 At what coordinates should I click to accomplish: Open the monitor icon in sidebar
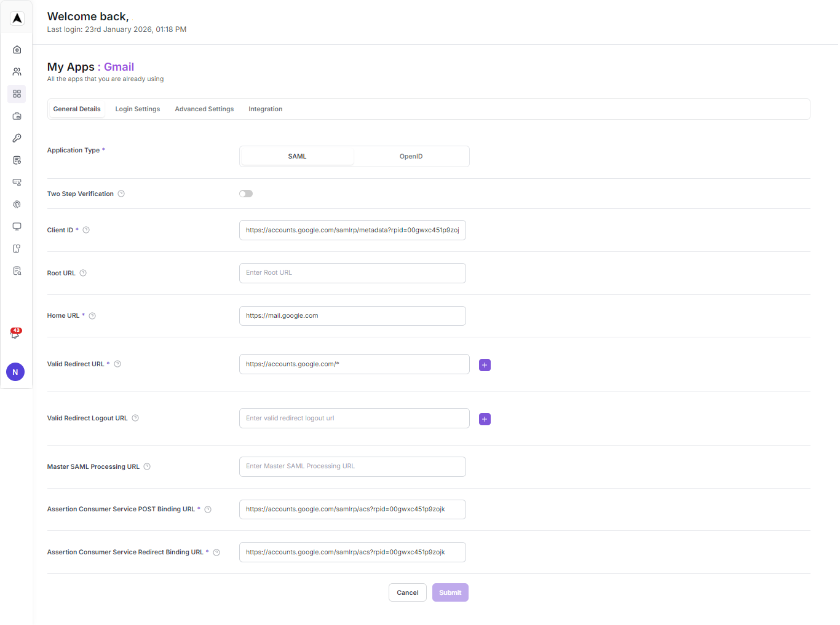point(17,227)
